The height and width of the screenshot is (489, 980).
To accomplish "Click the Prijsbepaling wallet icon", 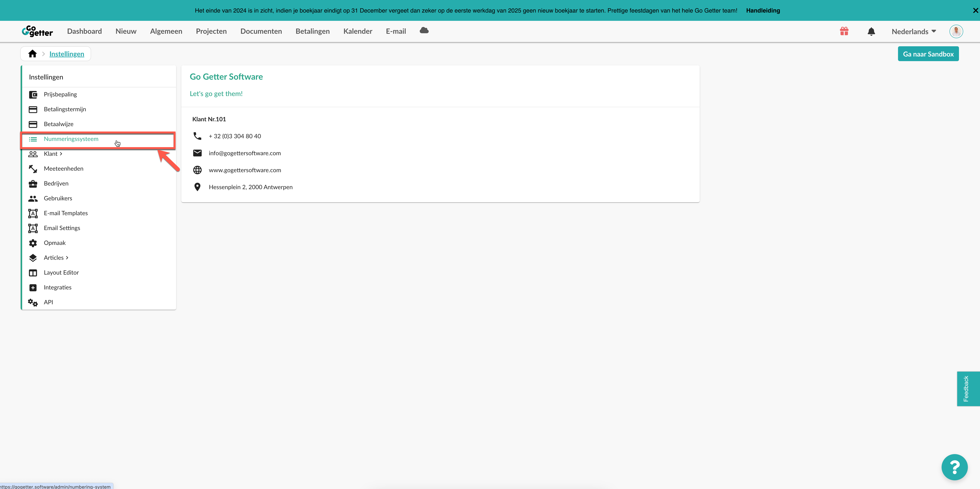I will click(x=33, y=94).
